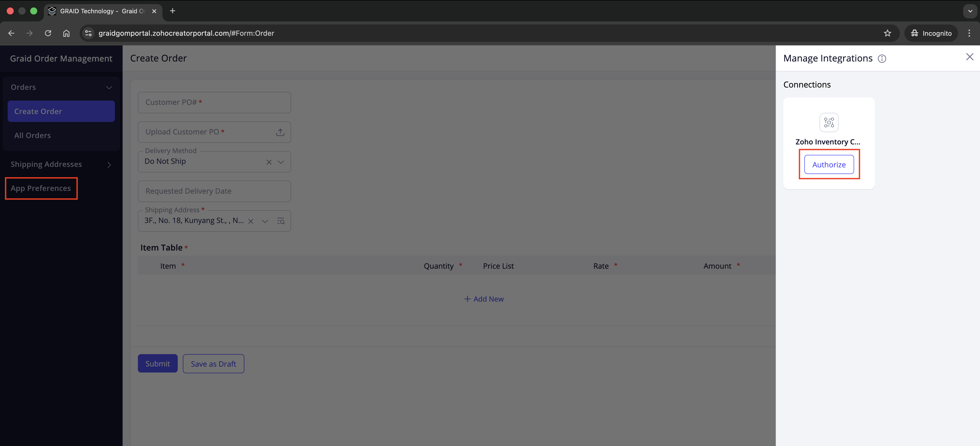Authorize the Zoho Inventory connection
The height and width of the screenshot is (446, 980).
[829, 164]
